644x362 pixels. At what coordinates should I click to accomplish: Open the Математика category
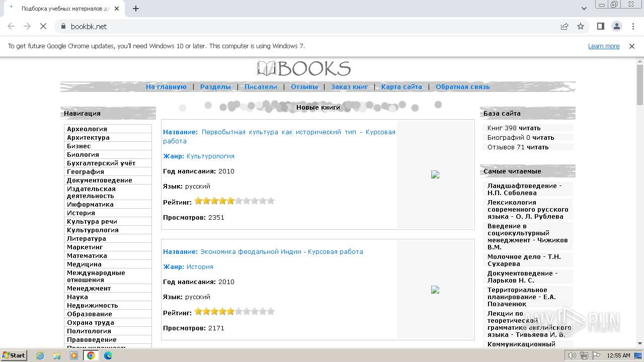(x=87, y=255)
